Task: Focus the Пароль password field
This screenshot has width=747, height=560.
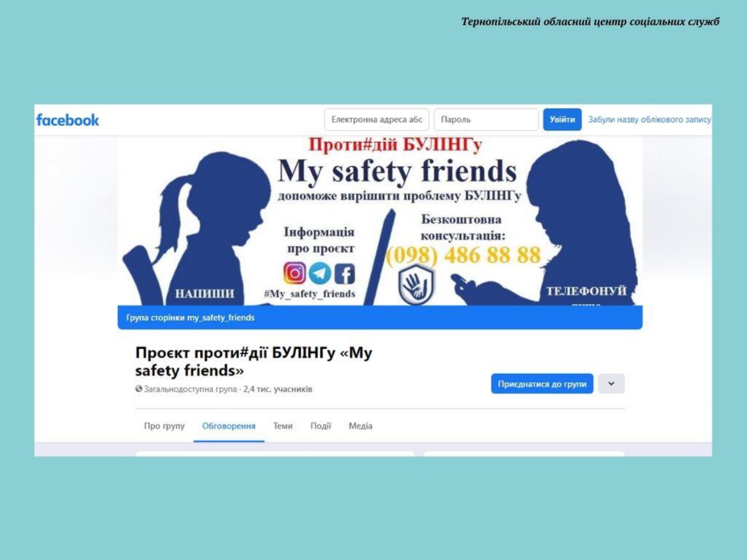Action: (486, 119)
